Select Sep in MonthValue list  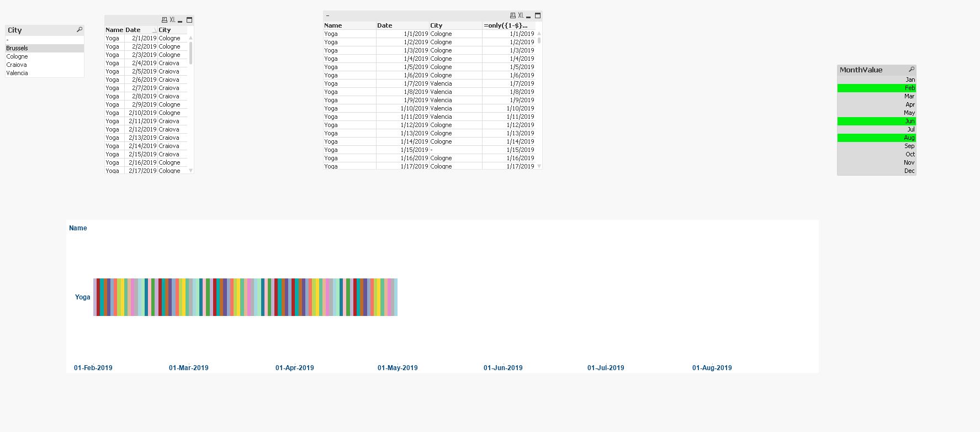877,146
